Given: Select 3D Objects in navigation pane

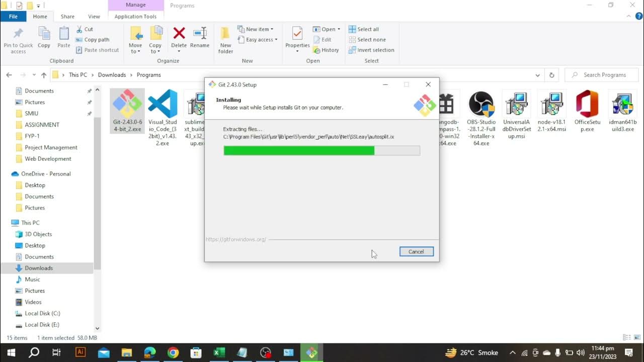Looking at the screenshot, I should point(38,234).
